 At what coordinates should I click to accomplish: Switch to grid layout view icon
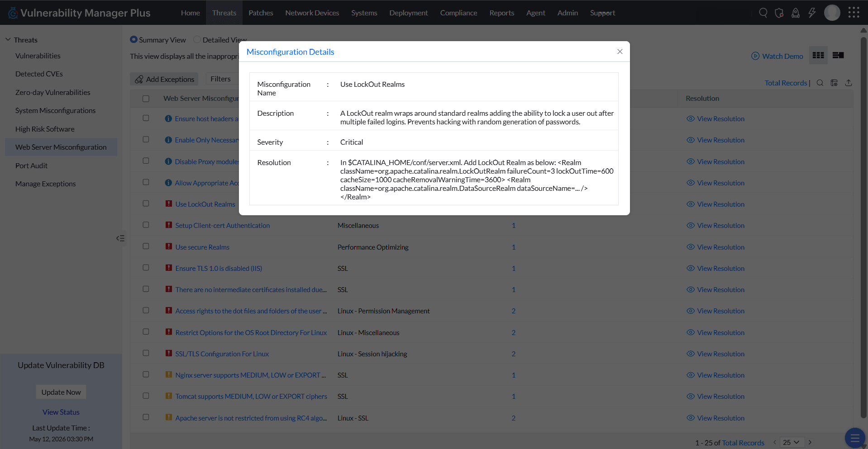[818, 55]
